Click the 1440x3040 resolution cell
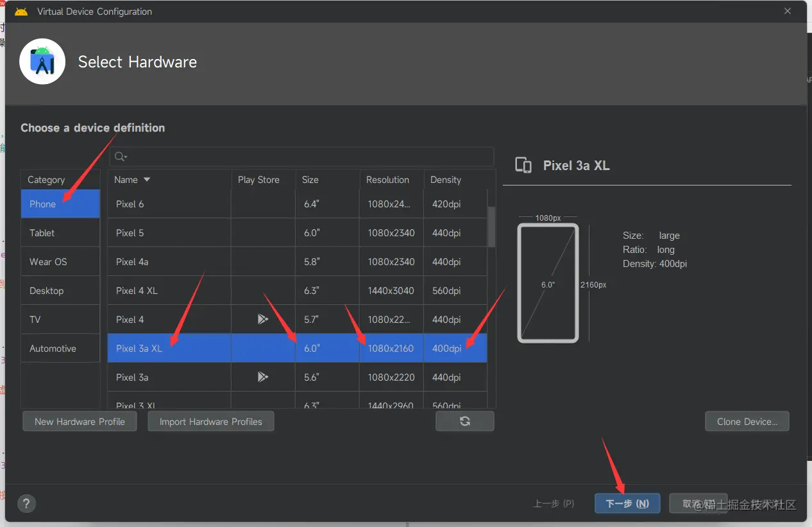The width and height of the screenshot is (812, 527). [x=391, y=290]
